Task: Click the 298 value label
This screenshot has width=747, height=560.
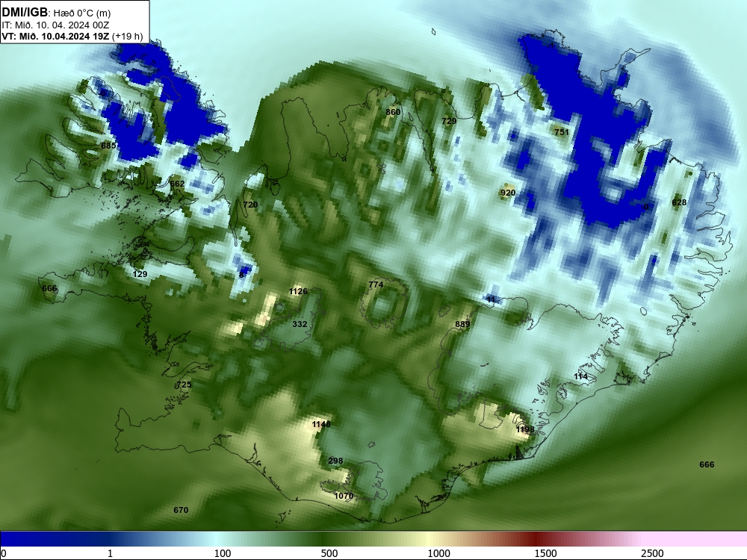Action: point(335,461)
